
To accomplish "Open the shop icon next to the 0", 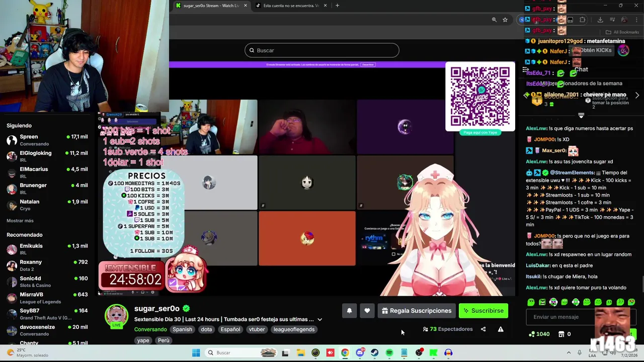I will coord(561,334).
